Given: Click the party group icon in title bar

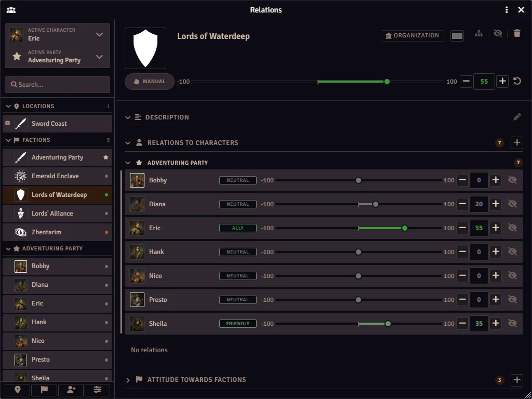Looking at the screenshot, I should (x=11, y=10).
